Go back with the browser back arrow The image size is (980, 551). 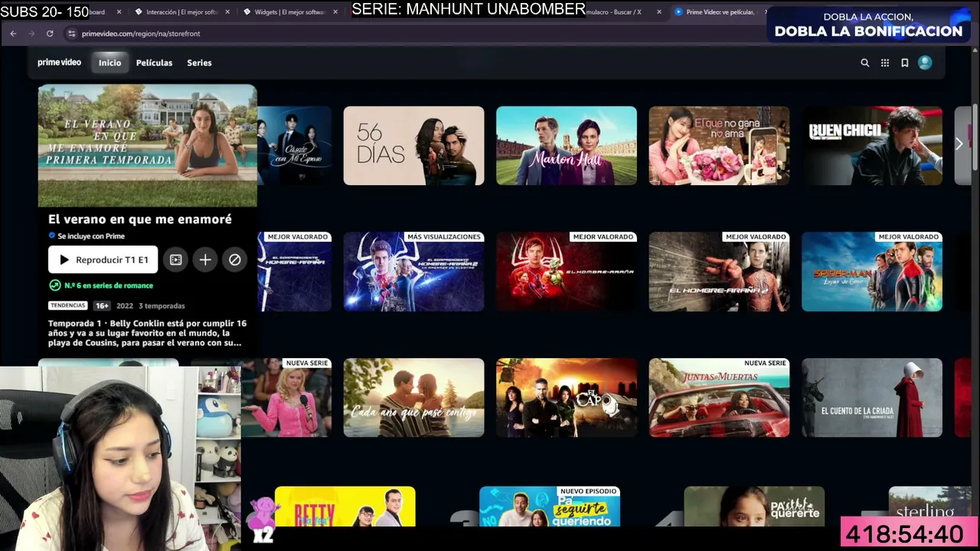coord(13,34)
